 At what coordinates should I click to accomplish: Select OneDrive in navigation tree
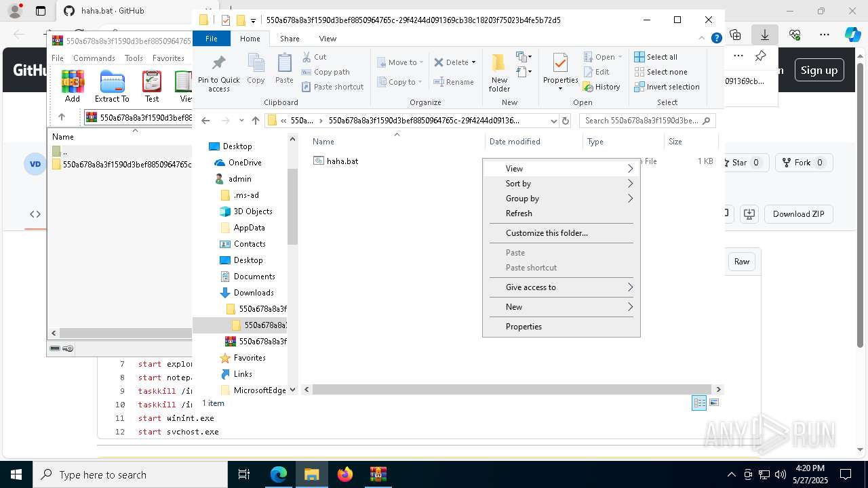245,163
